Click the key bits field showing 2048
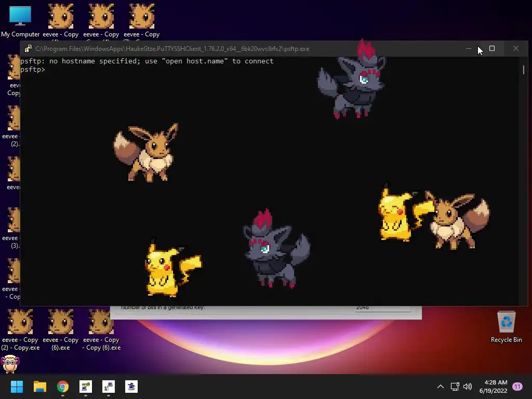 tap(383, 308)
